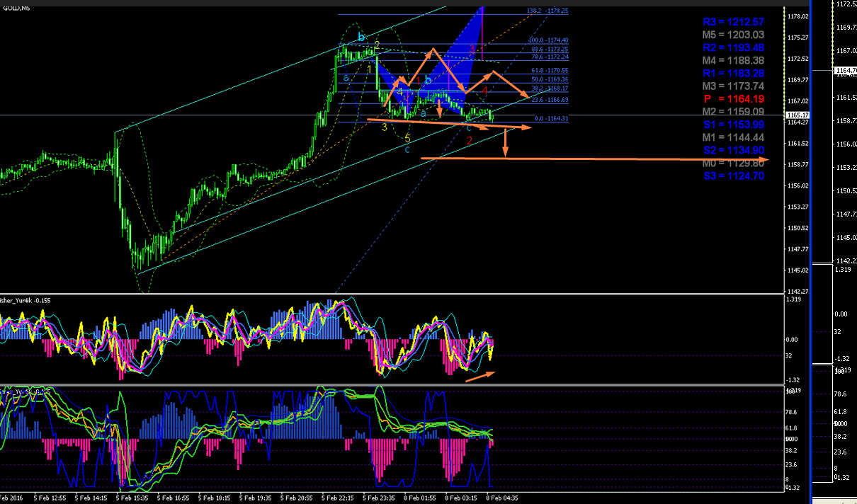Image resolution: width=857 pixels, height=504 pixels.
Task: Click the GOLD,M5 chart title
Action: click(x=16, y=8)
